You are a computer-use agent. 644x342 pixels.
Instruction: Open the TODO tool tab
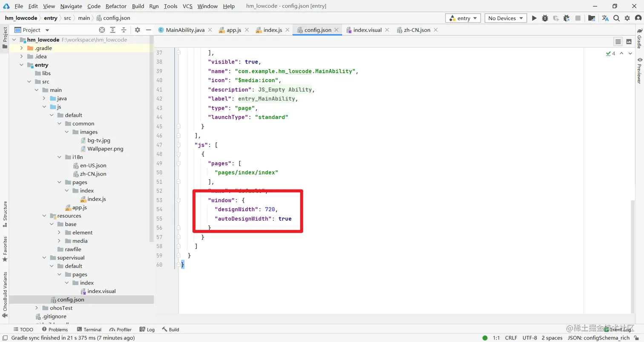(23, 330)
